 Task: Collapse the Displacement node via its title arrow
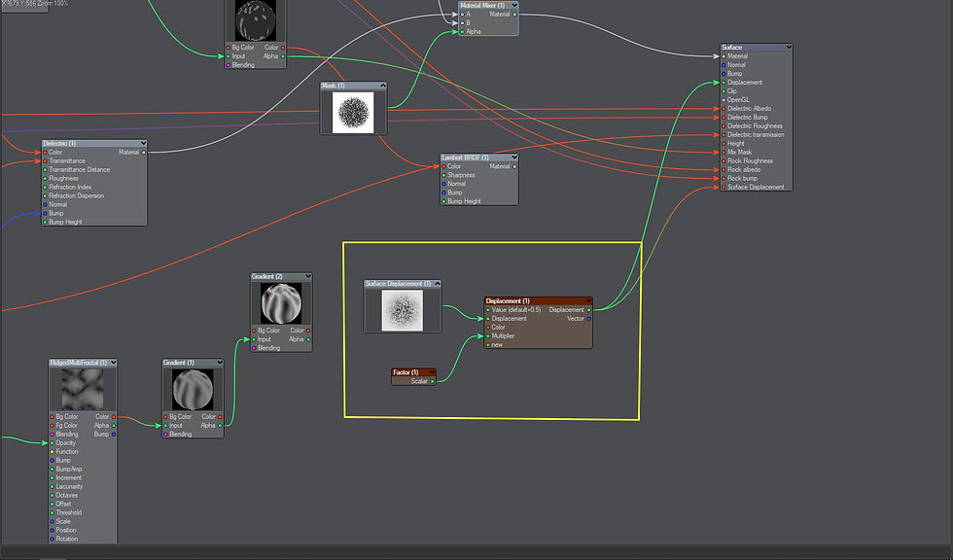(588, 299)
